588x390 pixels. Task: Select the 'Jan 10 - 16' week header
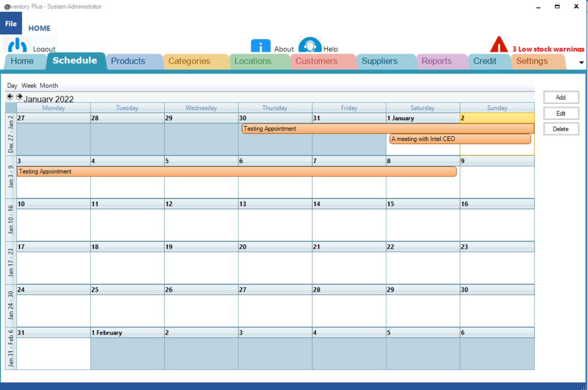[x=11, y=220]
